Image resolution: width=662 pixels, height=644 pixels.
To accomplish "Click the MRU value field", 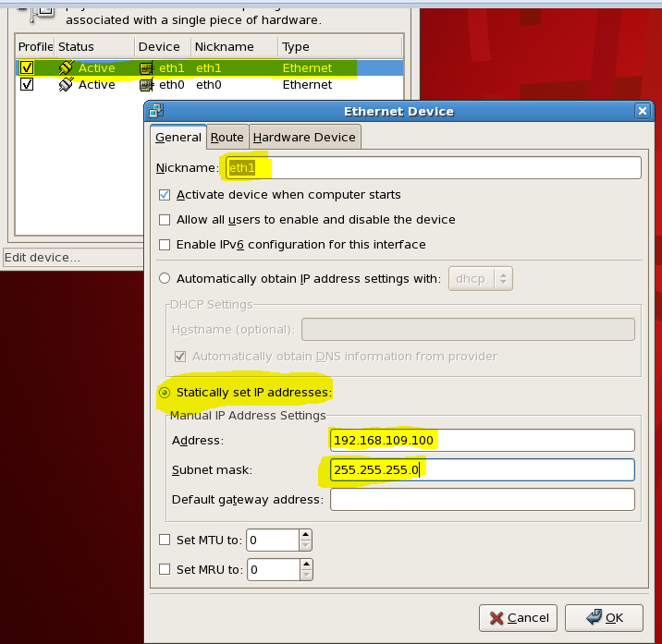I will 274,570.
